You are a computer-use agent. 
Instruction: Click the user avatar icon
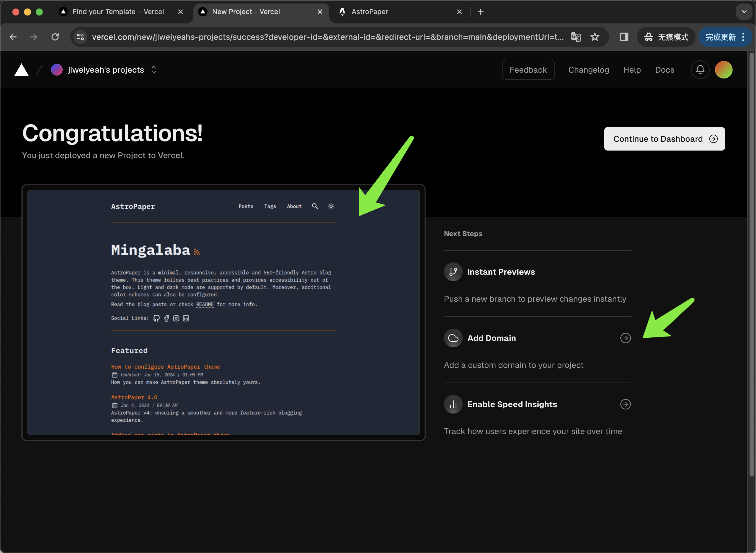click(724, 69)
